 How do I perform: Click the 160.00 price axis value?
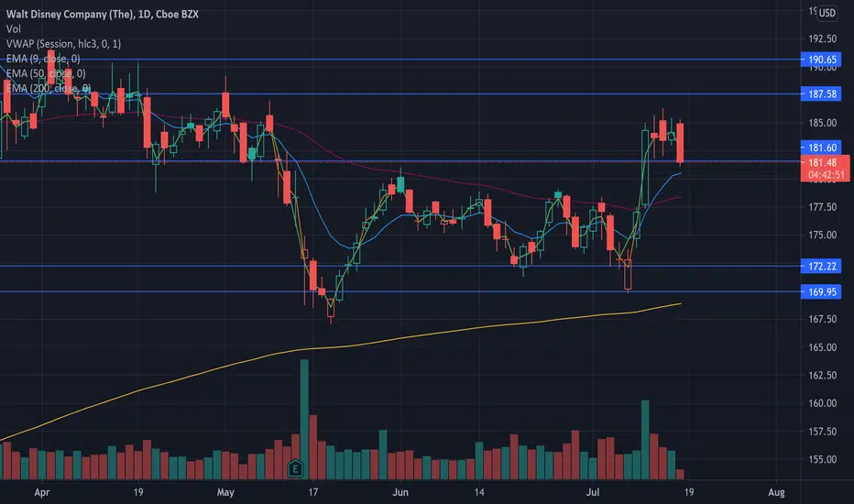pos(823,403)
